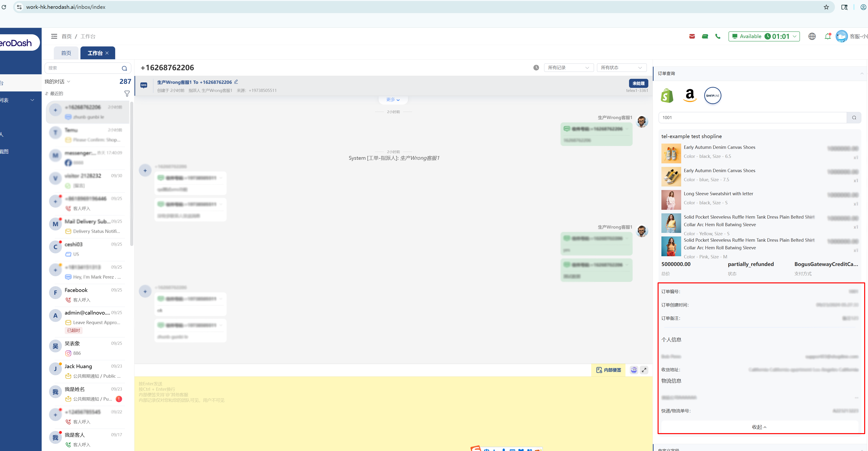Collapse order details with 收起
Screen dimensions: 868x451
759,427
